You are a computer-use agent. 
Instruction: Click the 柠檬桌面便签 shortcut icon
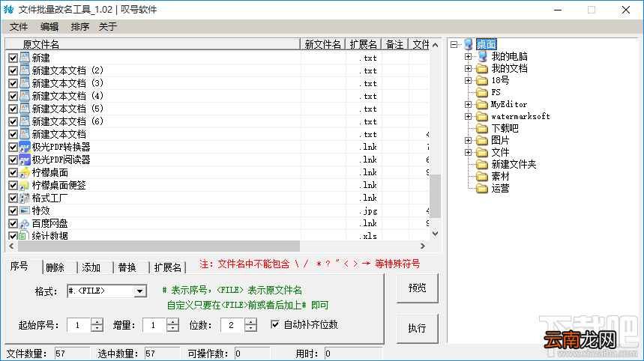coord(25,185)
